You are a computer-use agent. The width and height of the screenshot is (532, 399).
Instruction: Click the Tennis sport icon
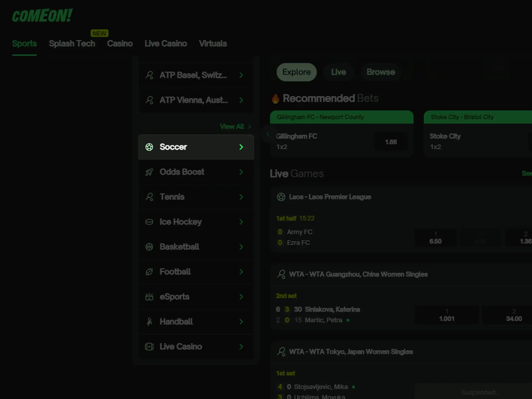point(149,197)
